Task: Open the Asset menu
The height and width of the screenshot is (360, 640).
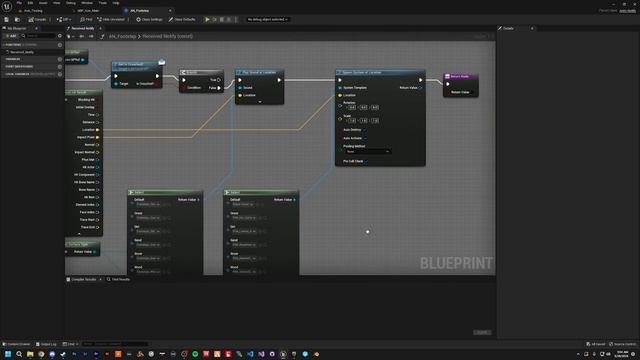Action: [43, 3]
